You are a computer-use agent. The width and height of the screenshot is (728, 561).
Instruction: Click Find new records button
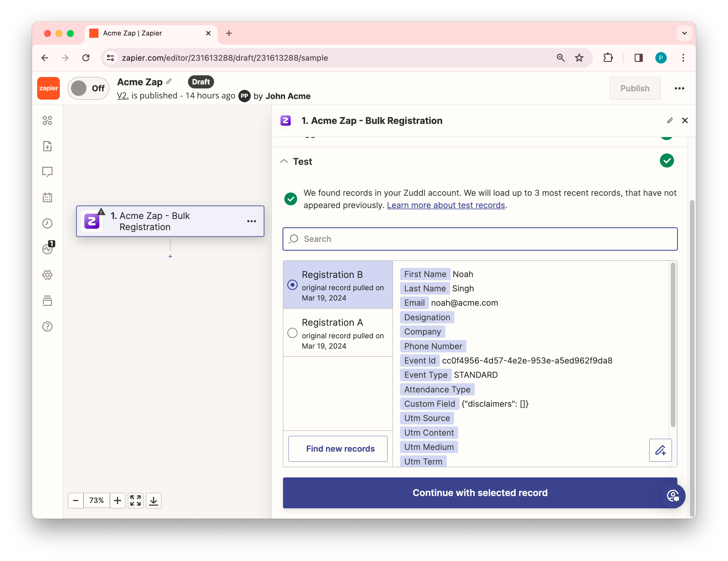coord(338,449)
